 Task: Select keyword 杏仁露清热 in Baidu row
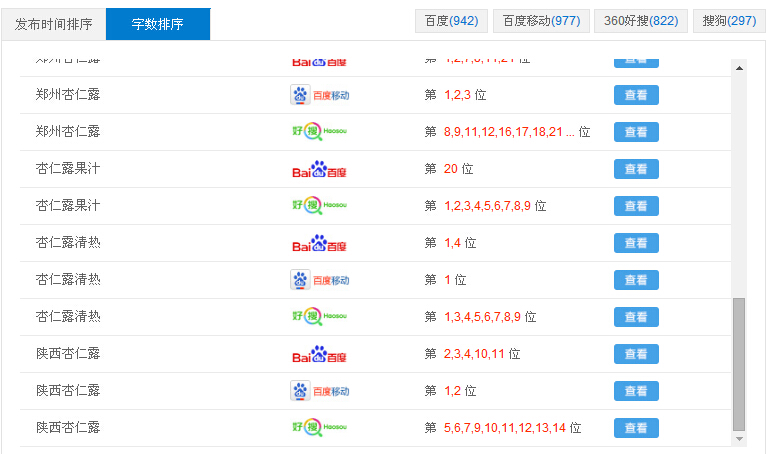coord(68,243)
